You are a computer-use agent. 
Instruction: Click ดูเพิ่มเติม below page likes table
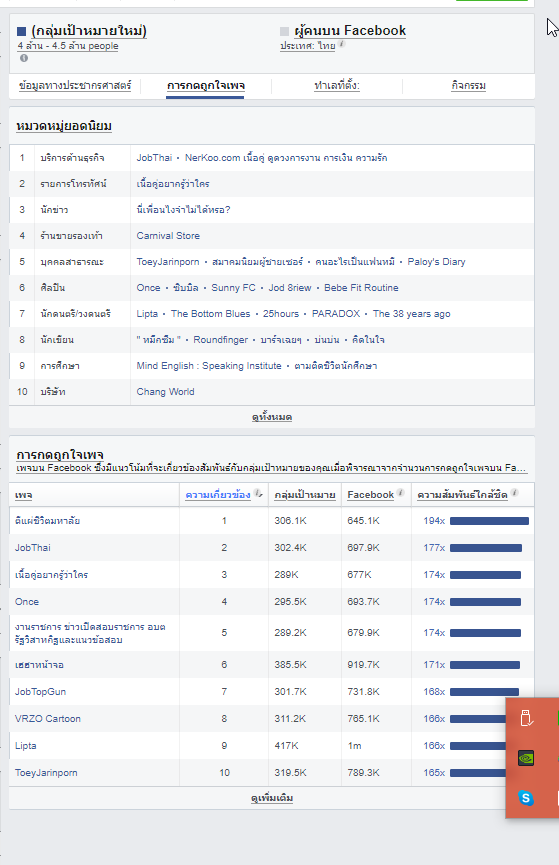tap(271, 798)
